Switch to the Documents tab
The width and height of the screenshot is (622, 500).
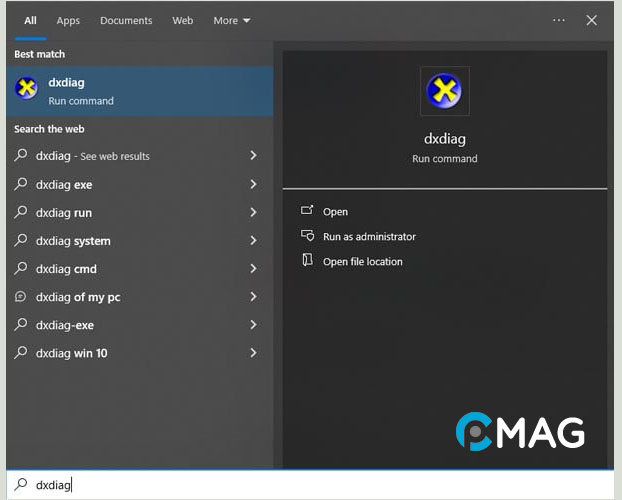pyautogui.click(x=126, y=20)
